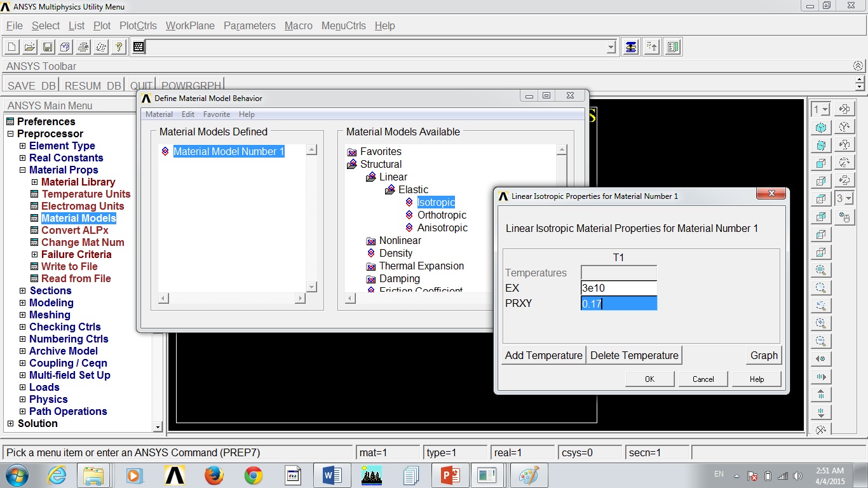Click the Image Capture printer icon
This screenshot has height=488, width=868.
point(83,47)
